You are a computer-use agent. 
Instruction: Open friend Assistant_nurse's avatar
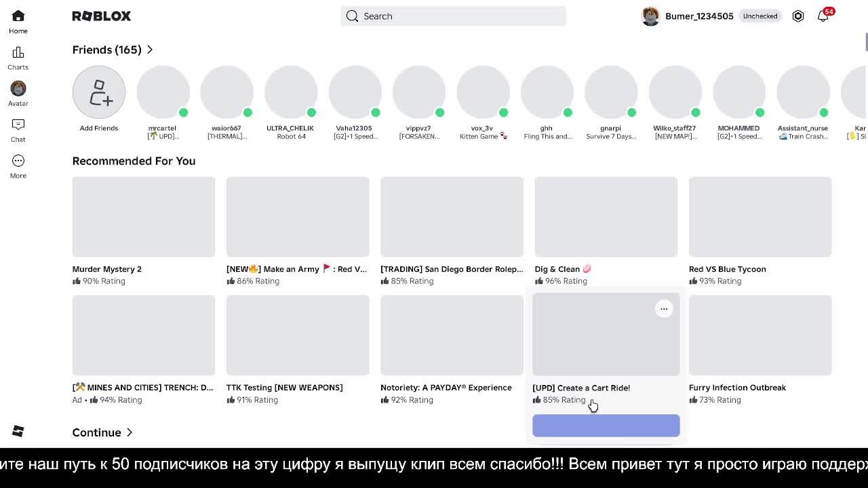pyautogui.click(x=803, y=93)
